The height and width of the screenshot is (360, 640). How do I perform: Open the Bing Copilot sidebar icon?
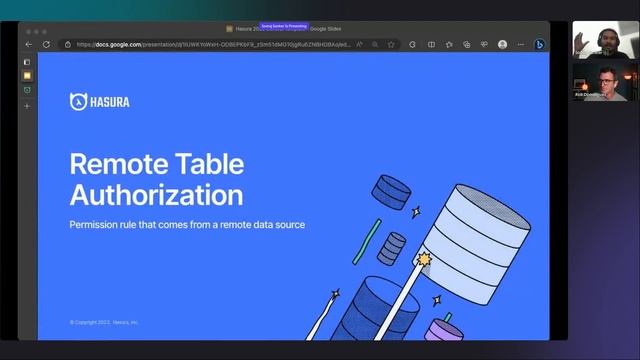pos(539,44)
